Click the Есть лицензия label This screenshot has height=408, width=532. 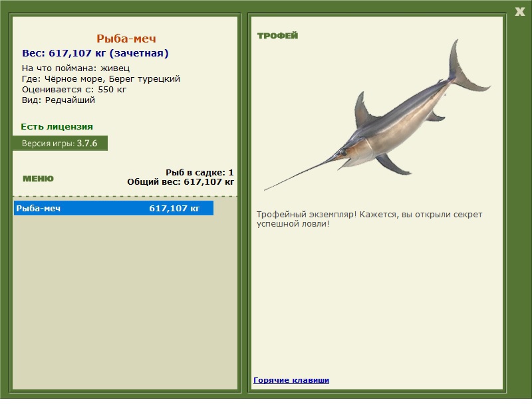[57, 126]
